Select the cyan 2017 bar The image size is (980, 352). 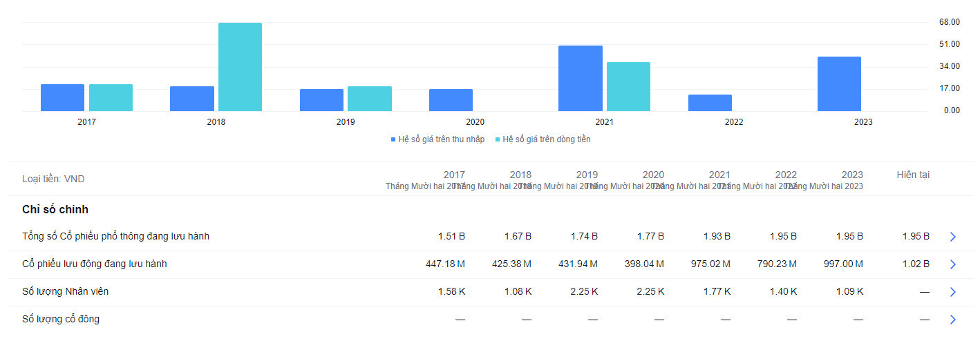click(x=111, y=98)
